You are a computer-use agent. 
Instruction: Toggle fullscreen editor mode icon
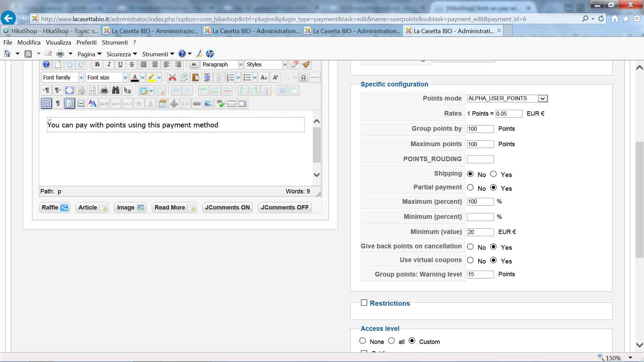click(69, 90)
